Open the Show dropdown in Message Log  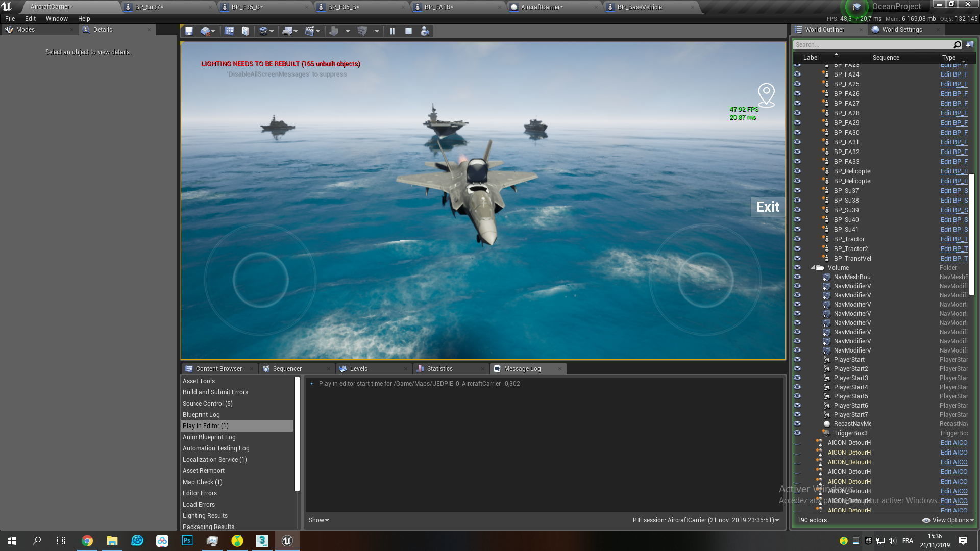pos(318,520)
